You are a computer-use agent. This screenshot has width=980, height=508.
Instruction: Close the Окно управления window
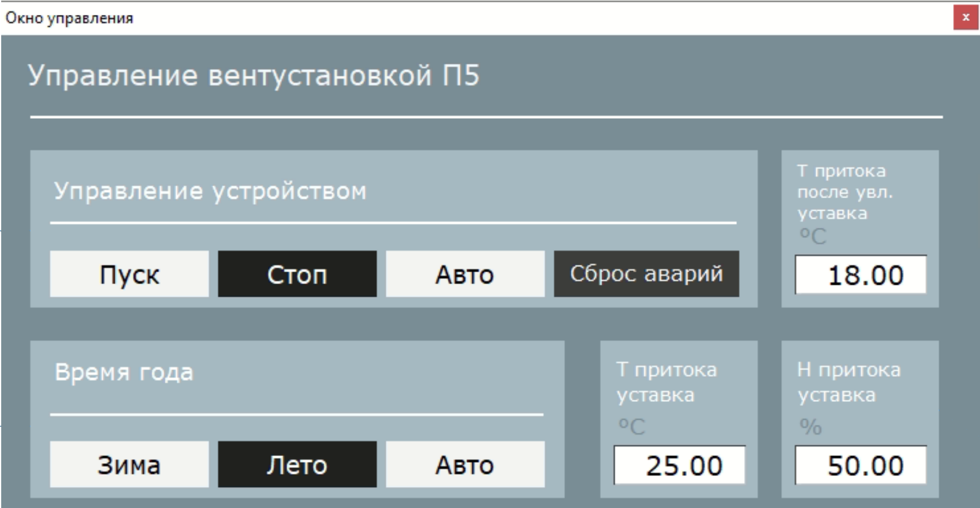coord(965,18)
